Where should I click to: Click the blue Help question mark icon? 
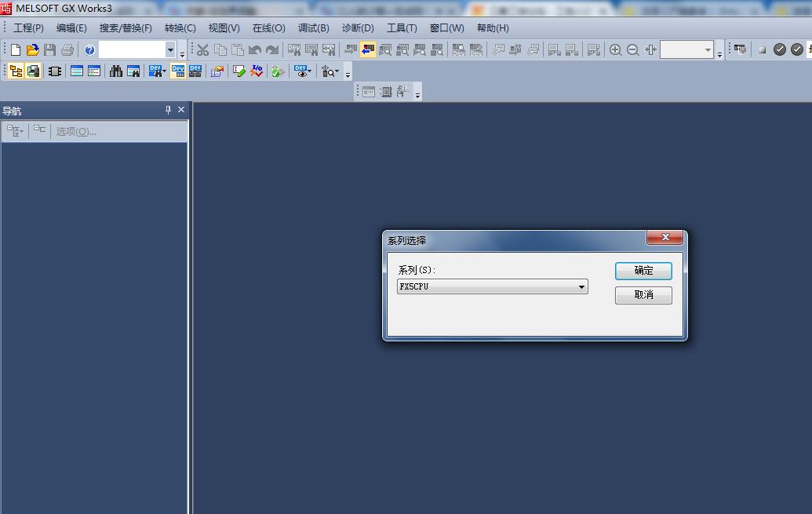(89, 50)
